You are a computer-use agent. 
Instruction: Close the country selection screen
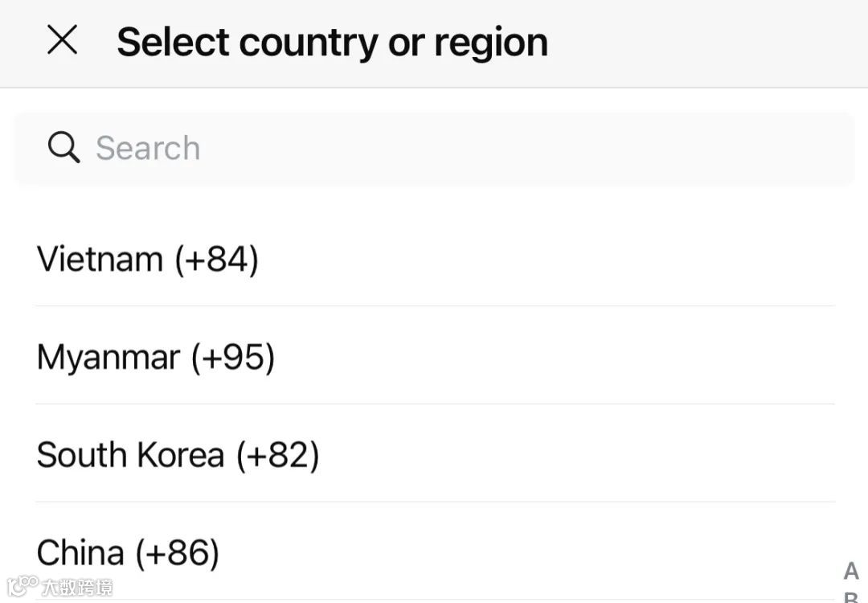tap(62, 39)
